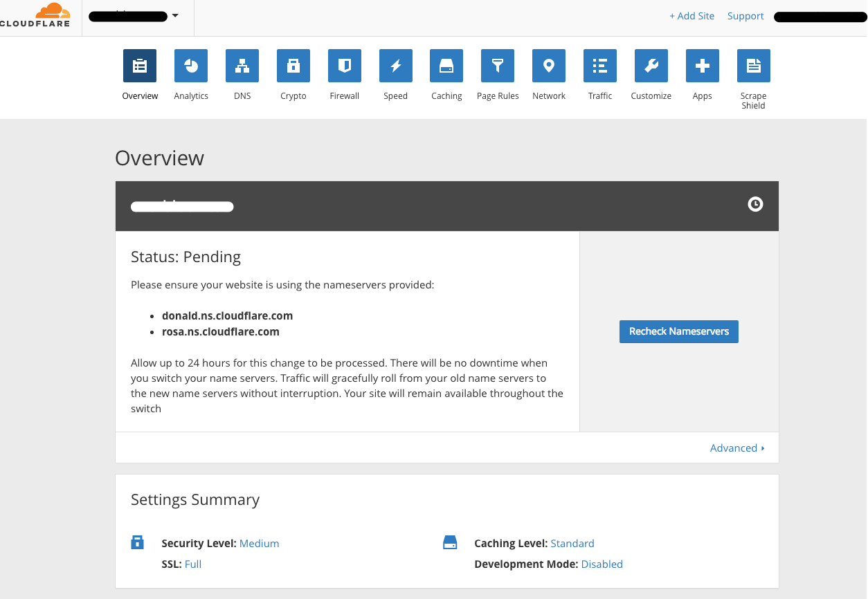Open the Support link
The width and height of the screenshot is (868, 599).
click(x=745, y=16)
